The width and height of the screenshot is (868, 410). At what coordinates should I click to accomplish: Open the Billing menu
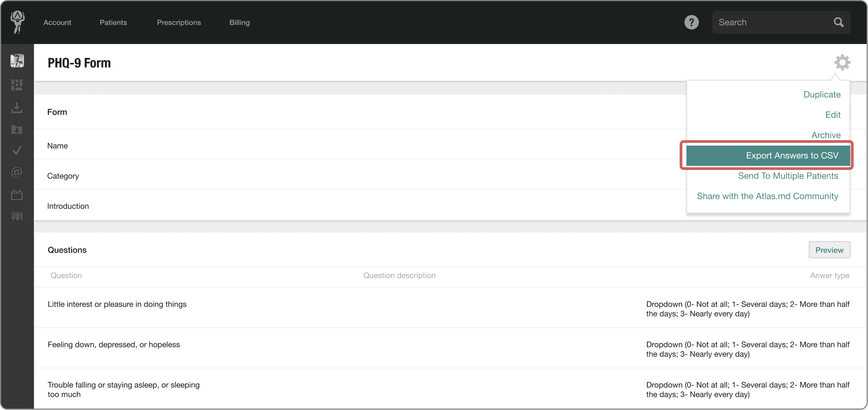(x=239, y=22)
